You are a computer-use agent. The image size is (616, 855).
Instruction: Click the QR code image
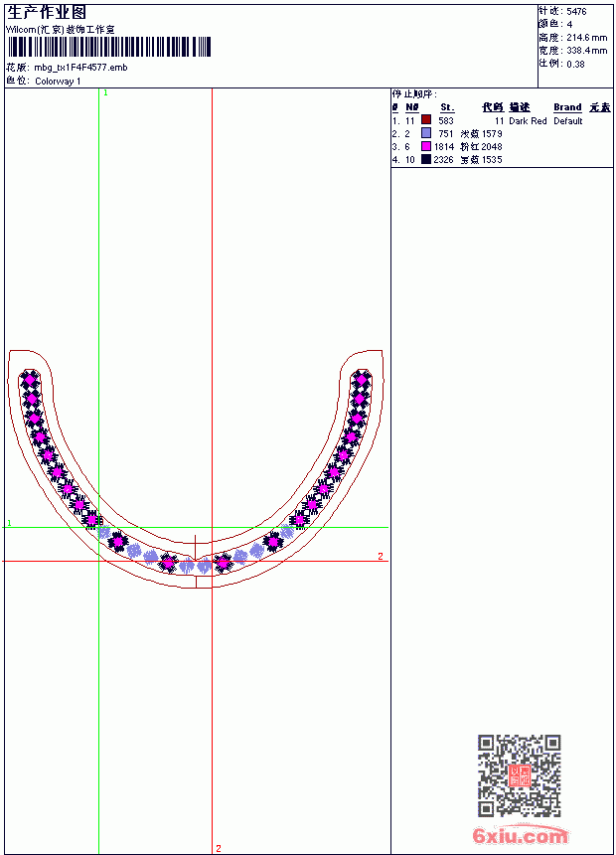pos(520,775)
